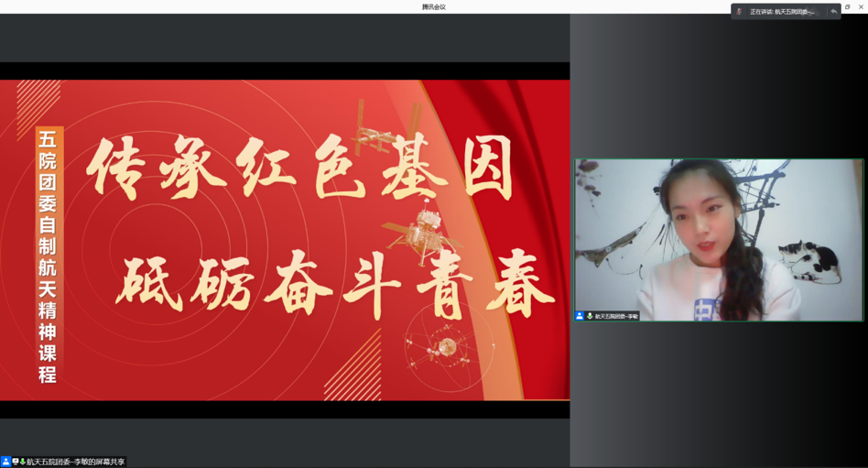Close the 腾讯会议 window

[x=861, y=7]
